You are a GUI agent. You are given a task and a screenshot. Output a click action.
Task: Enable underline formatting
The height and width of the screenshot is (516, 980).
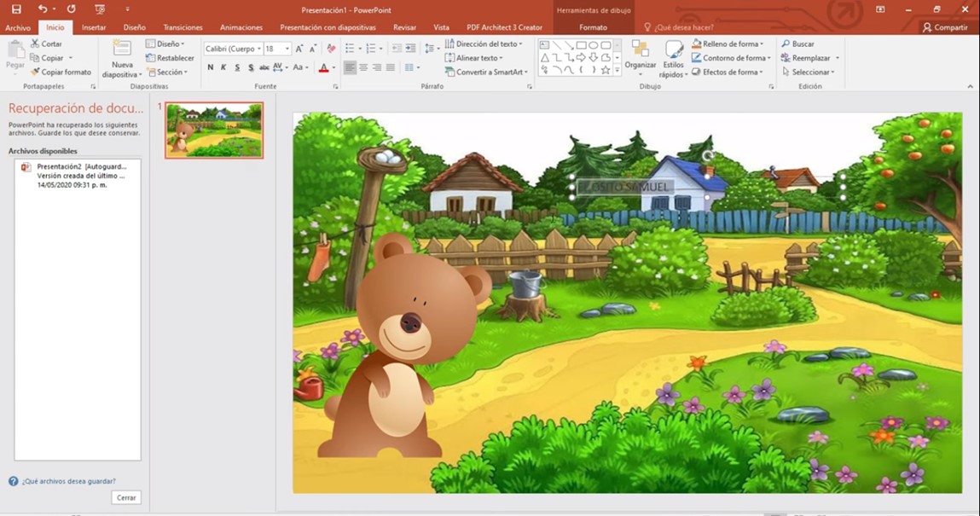click(237, 67)
